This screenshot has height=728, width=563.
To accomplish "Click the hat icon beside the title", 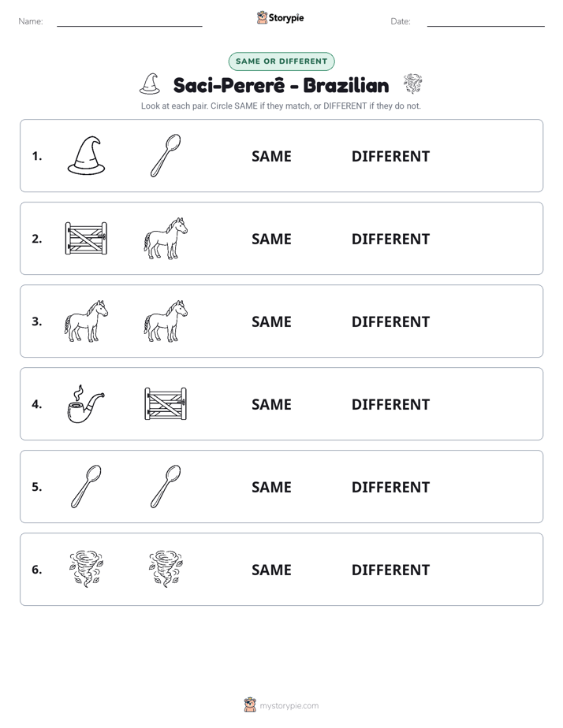I will pyautogui.click(x=150, y=84).
